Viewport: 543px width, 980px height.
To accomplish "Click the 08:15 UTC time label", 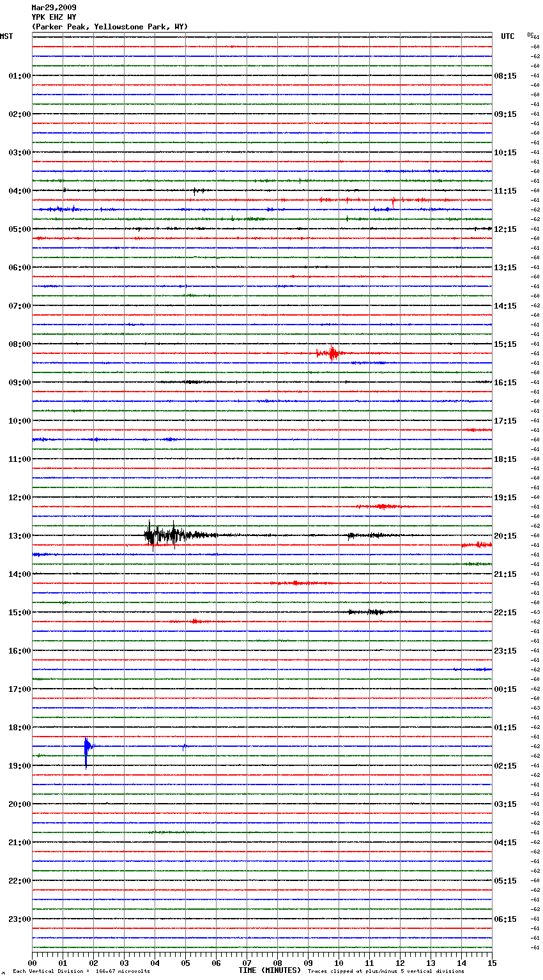I will coord(505,76).
